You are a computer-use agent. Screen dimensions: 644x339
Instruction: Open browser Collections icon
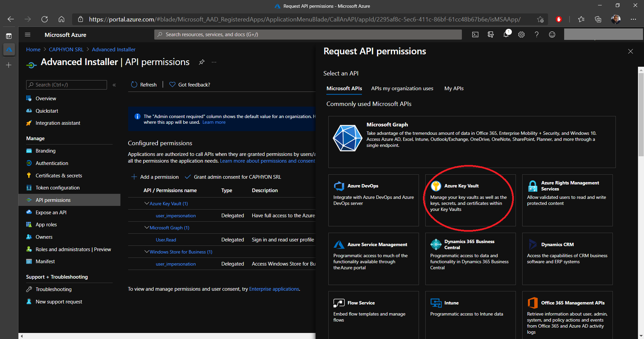[x=598, y=19]
